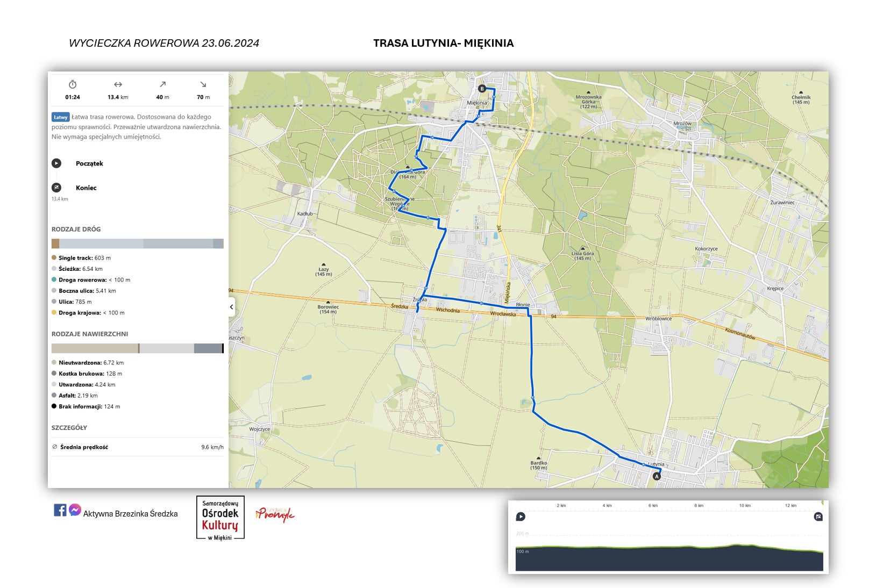Click elevation profile start play icon
Image resolution: width=876 pixels, height=588 pixels.
click(x=521, y=517)
